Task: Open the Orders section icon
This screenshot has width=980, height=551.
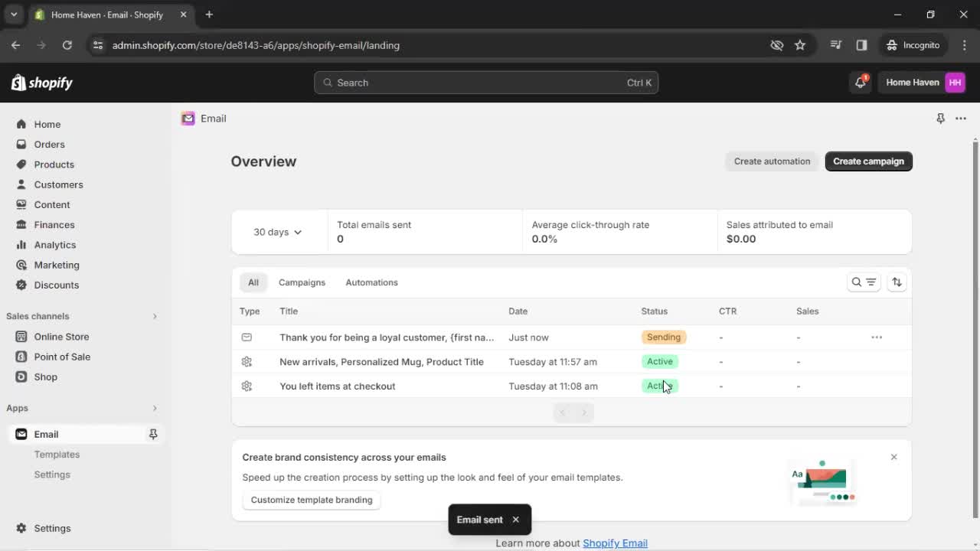Action: coord(21,144)
